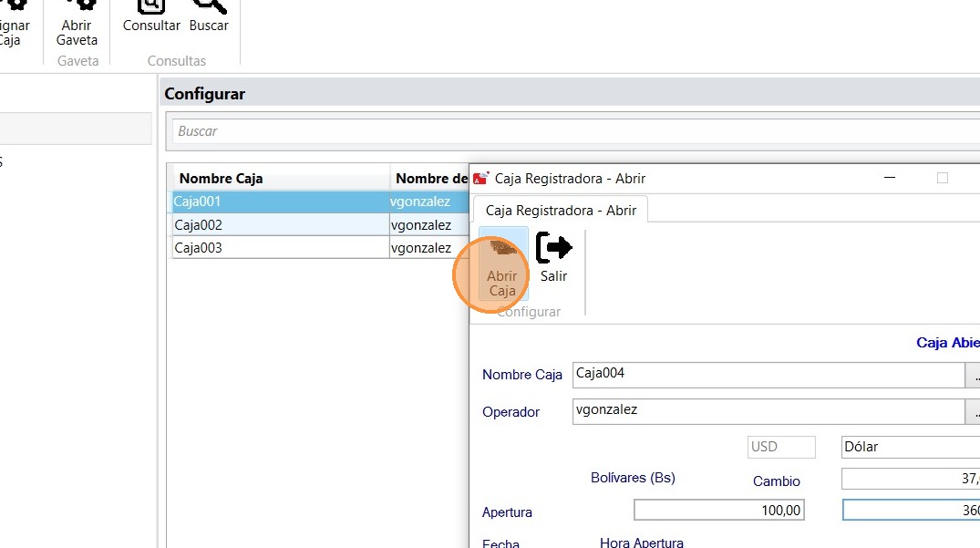The image size is (980, 548).
Task: Open the Consultar ribbon tool
Action: (x=151, y=17)
